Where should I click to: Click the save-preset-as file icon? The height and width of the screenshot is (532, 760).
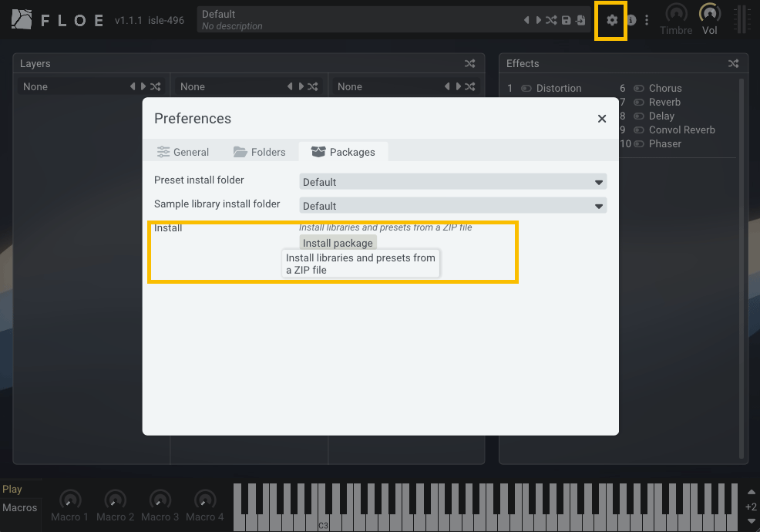pos(580,20)
